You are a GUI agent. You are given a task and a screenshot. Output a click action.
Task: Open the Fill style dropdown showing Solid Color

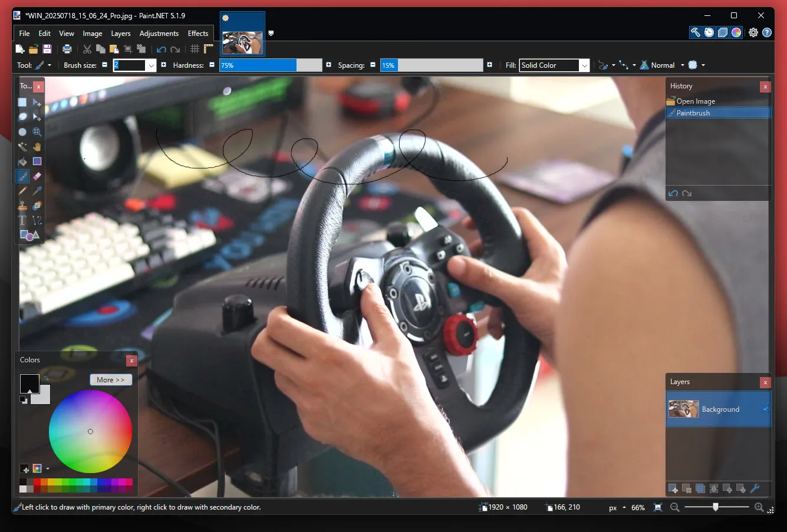pyautogui.click(x=584, y=65)
